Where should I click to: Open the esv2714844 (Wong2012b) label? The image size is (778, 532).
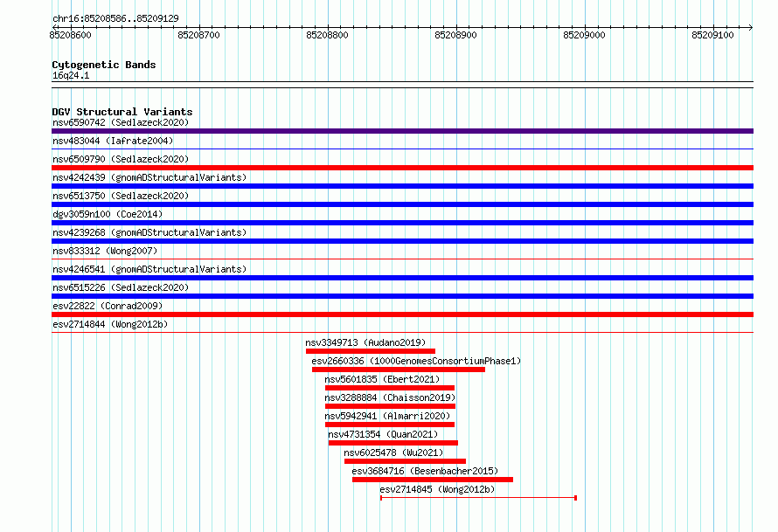(x=110, y=324)
